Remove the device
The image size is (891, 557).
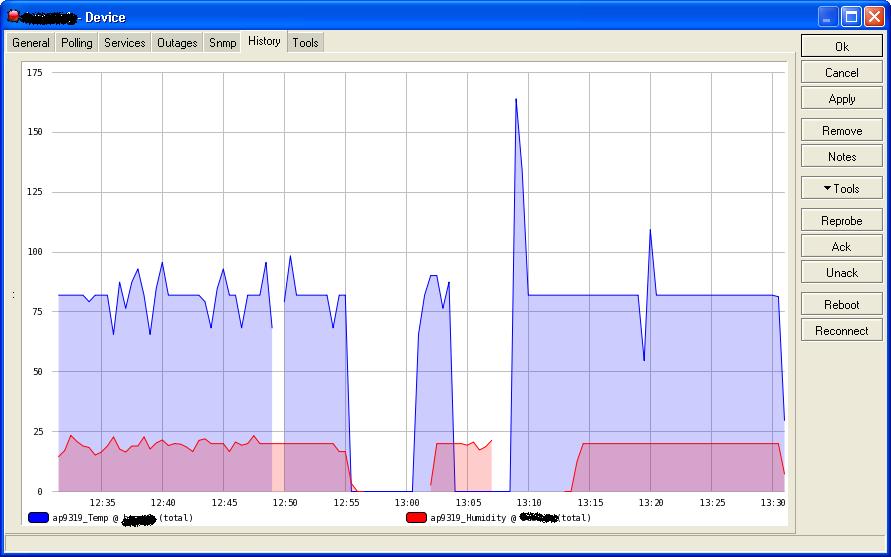(x=842, y=130)
